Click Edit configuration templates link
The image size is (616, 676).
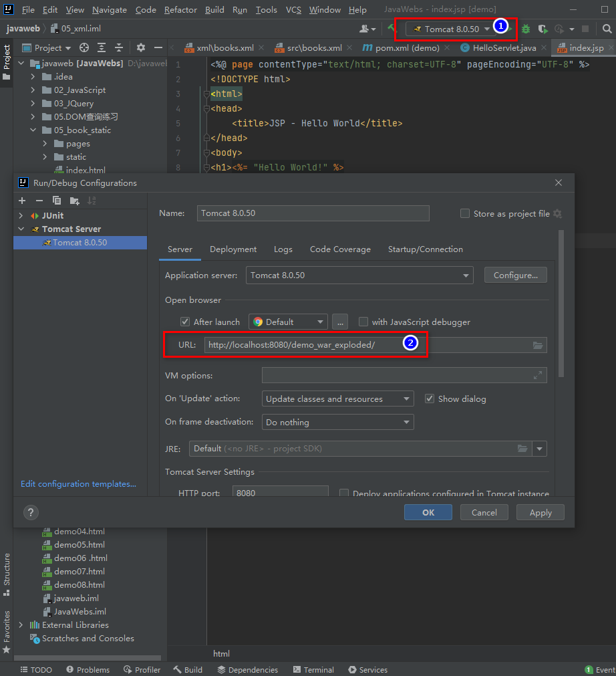point(78,483)
